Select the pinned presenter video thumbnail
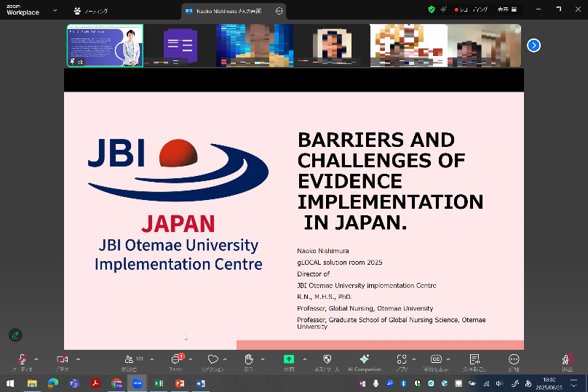 click(105, 45)
